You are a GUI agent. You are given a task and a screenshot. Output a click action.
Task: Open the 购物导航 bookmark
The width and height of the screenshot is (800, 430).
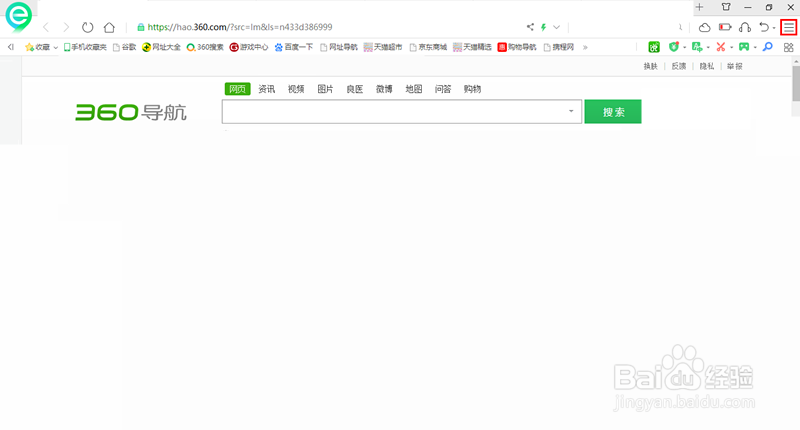(517, 47)
